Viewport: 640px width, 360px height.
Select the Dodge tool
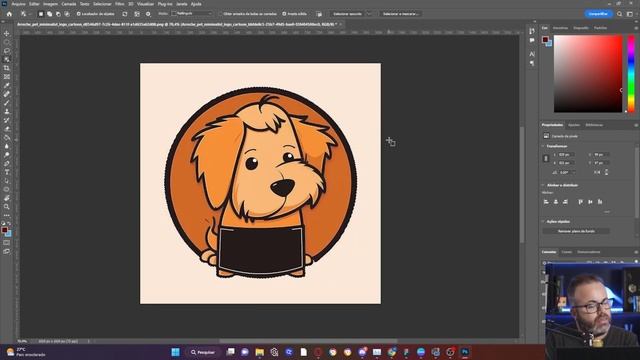click(7, 155)
